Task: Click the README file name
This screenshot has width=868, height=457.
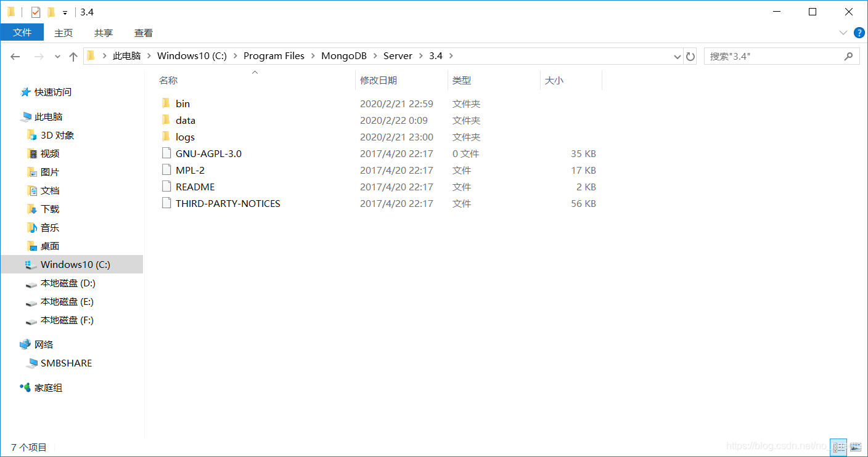Action: [x=195, y=187]
